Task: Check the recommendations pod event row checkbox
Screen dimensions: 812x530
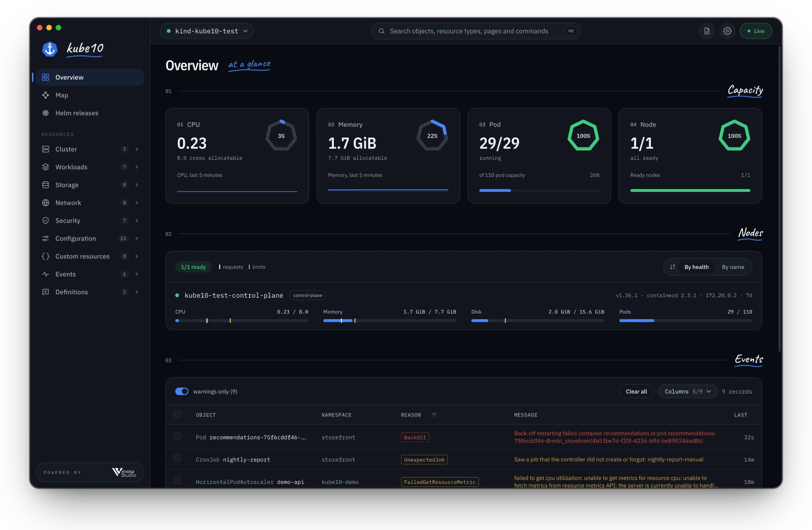Action: point(177,436)
